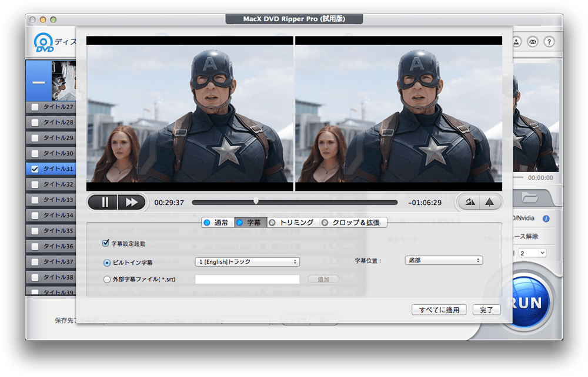
Task: Check the タイトル36 checkbox
Action: 35,246
